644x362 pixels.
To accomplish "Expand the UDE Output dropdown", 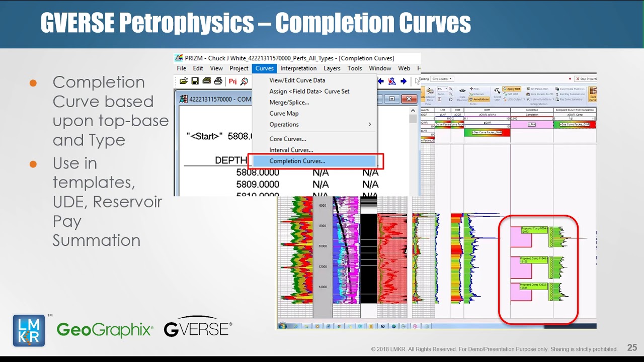I will tap(515, 100).
